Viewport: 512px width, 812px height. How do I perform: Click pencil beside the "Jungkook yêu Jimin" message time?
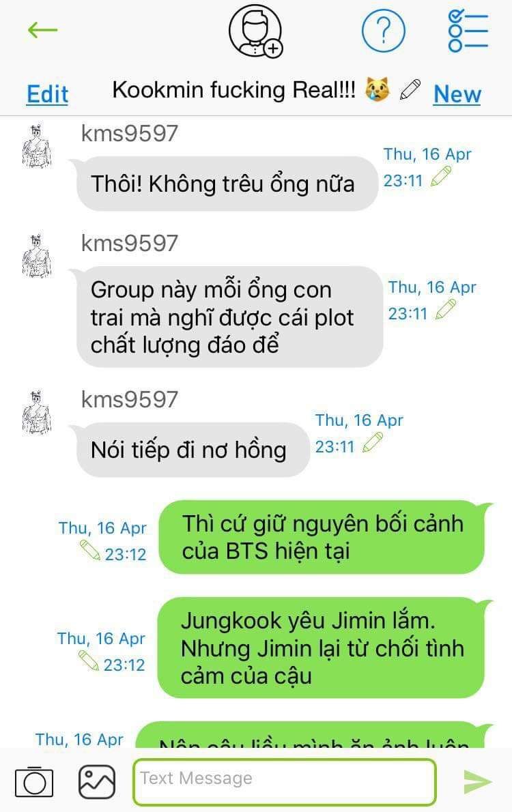88,661
